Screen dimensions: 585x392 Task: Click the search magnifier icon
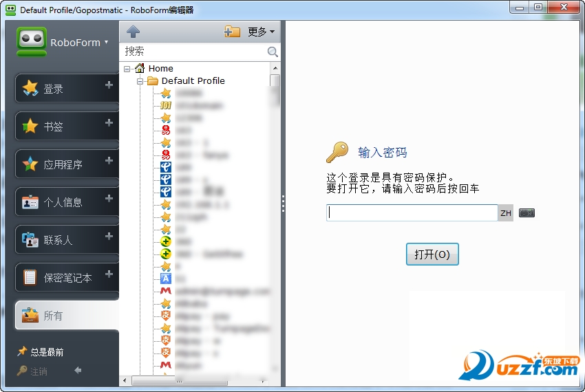273,52
